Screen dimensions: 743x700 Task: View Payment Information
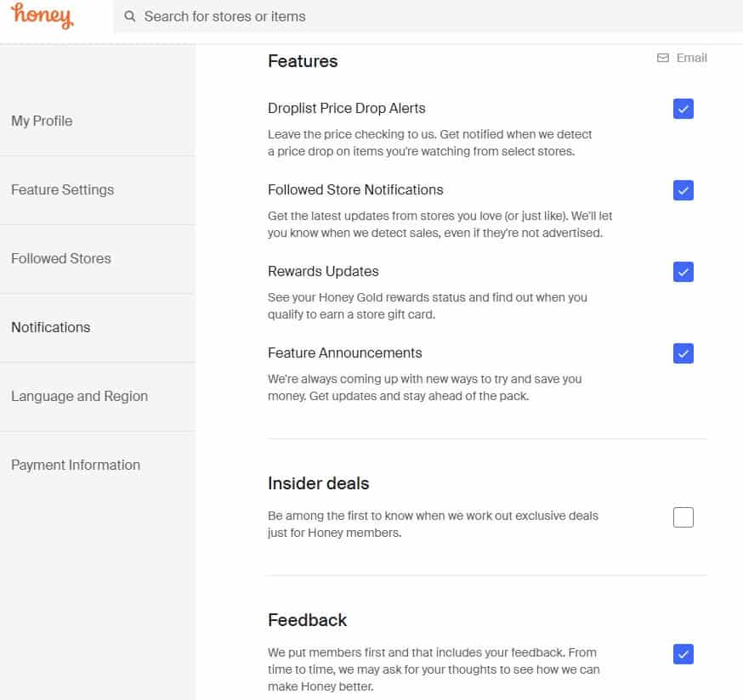(x=76, y=465)
